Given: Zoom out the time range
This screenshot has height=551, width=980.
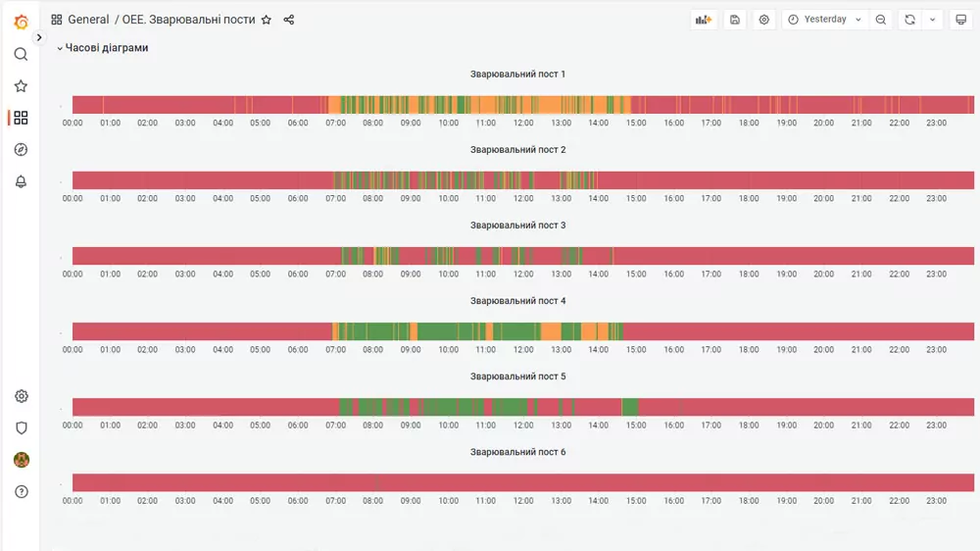Looking at the screenshot, I should pos(881,20).
